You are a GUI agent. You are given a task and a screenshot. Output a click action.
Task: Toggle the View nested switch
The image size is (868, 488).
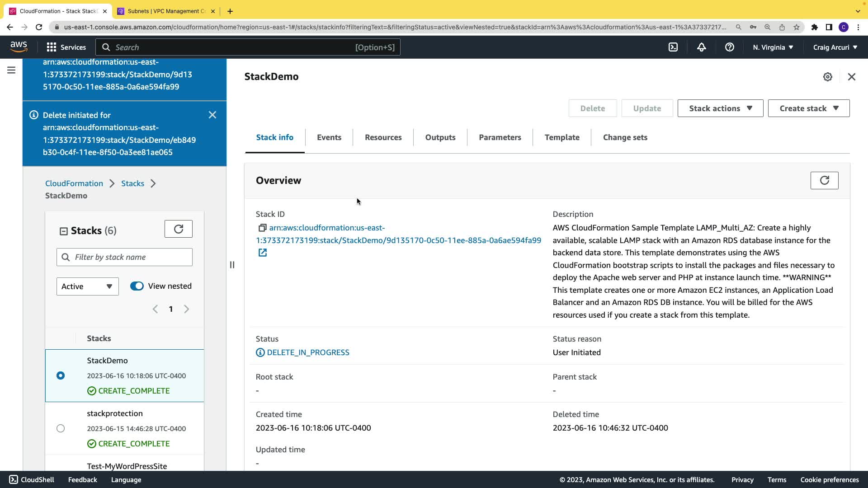pyautogui.click(x=137, y=286)
